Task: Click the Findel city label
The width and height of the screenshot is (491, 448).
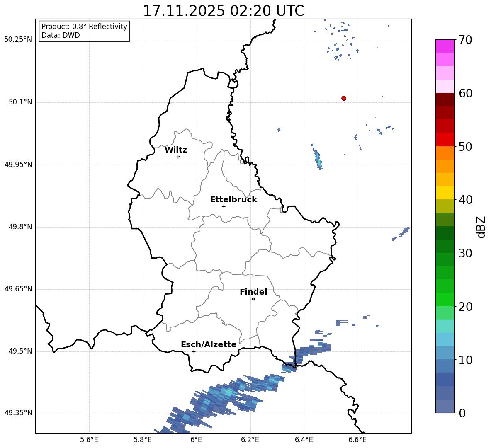Action: (x=253, y=292)
